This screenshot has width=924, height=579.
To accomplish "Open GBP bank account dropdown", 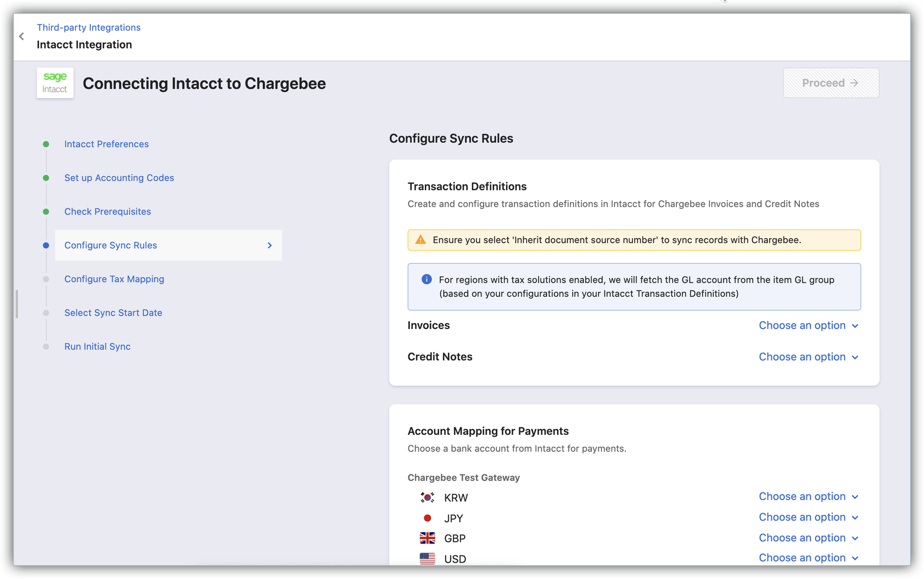I will tap(808, 538).
